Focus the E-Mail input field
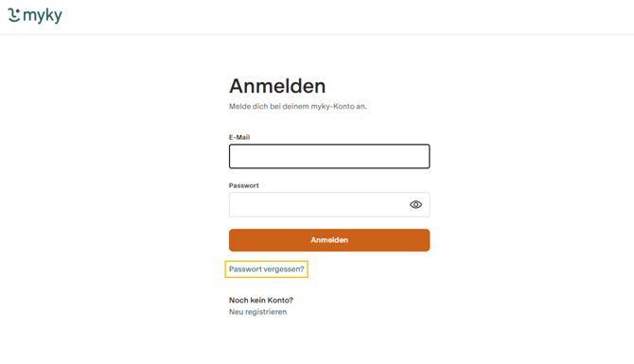This screenshot has width=634, height=364. 329,156
